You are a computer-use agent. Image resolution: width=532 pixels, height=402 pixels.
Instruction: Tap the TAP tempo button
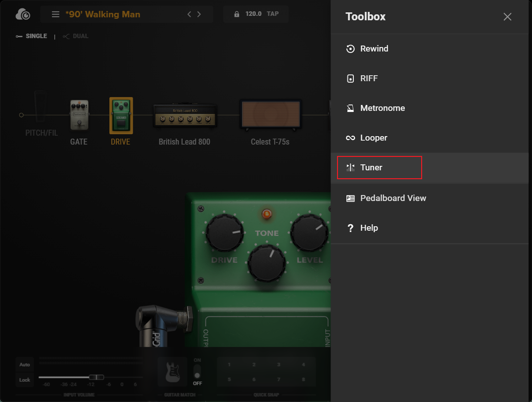[x=272, y=14]
